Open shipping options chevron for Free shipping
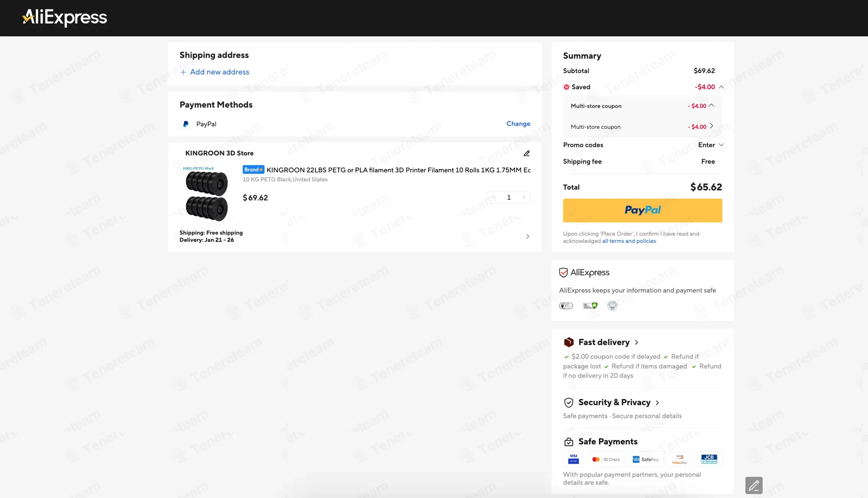The height and width of the screenshot is (498, 868). (x=527, y=236)
